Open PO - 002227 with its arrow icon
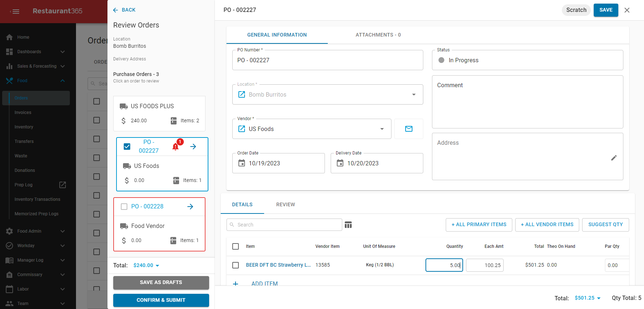This screenshot has height=309, width=644. (193, 147)
